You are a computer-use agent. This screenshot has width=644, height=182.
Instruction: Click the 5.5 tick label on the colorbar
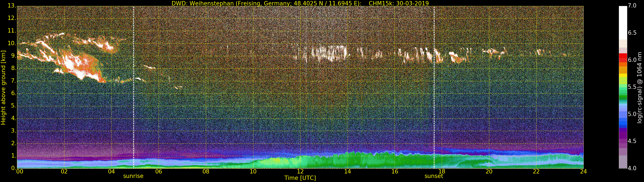click(632, 87)
